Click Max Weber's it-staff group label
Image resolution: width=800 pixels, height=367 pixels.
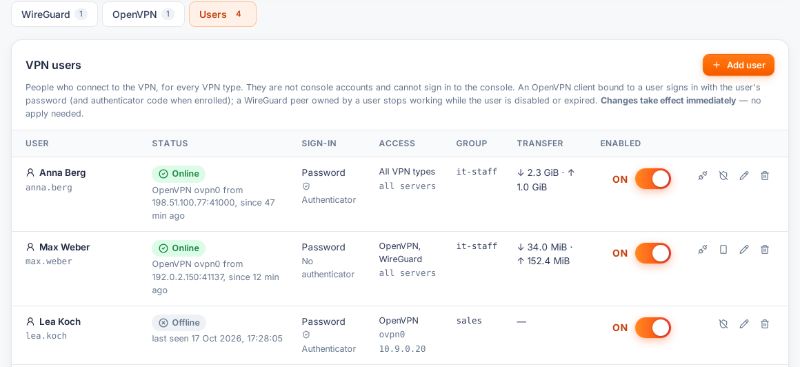click(477, 246)
